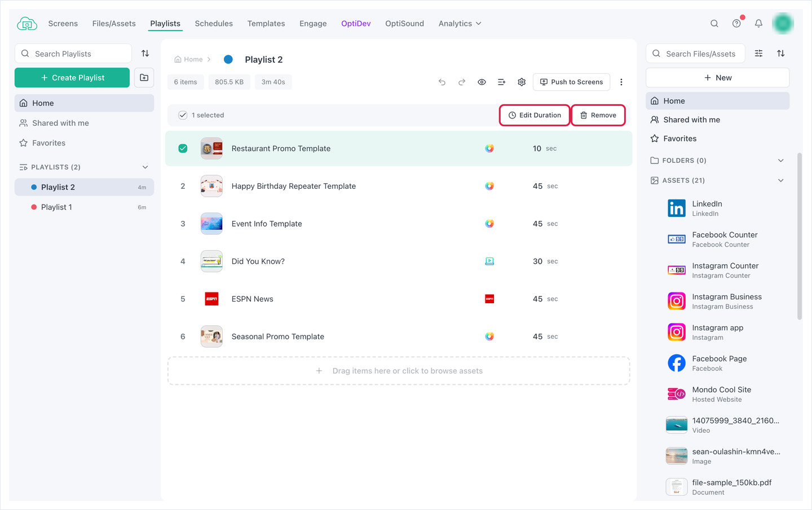Click the New button in assets panel

point(717,78)
